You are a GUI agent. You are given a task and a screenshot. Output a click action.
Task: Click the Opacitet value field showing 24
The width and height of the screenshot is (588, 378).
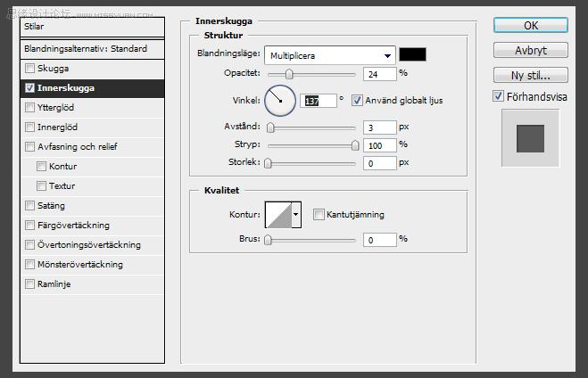[x=379, y=74]
